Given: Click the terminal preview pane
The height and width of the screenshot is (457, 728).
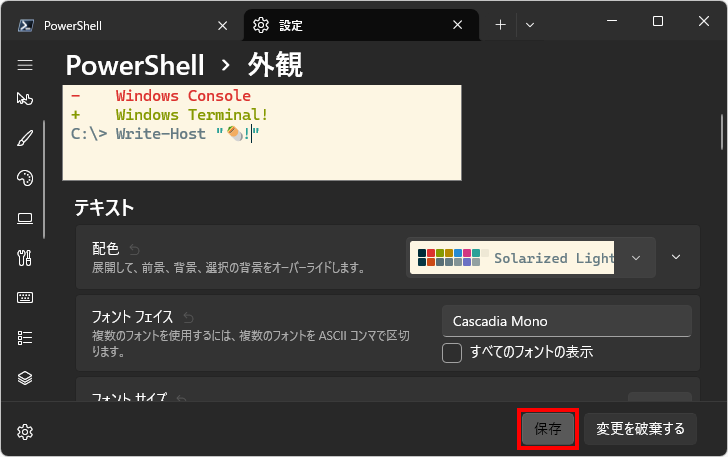Looking at the screenshot, I should tap(262, 132).
